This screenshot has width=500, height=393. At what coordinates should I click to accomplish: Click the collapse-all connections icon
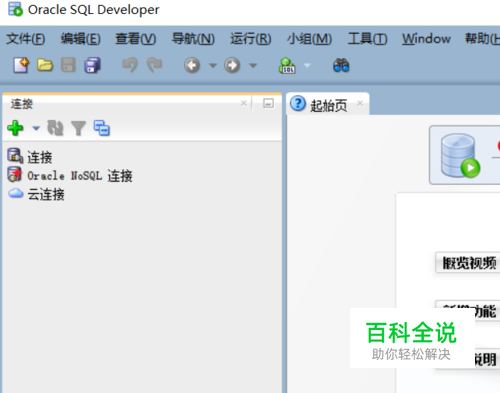tap(102, 128)
